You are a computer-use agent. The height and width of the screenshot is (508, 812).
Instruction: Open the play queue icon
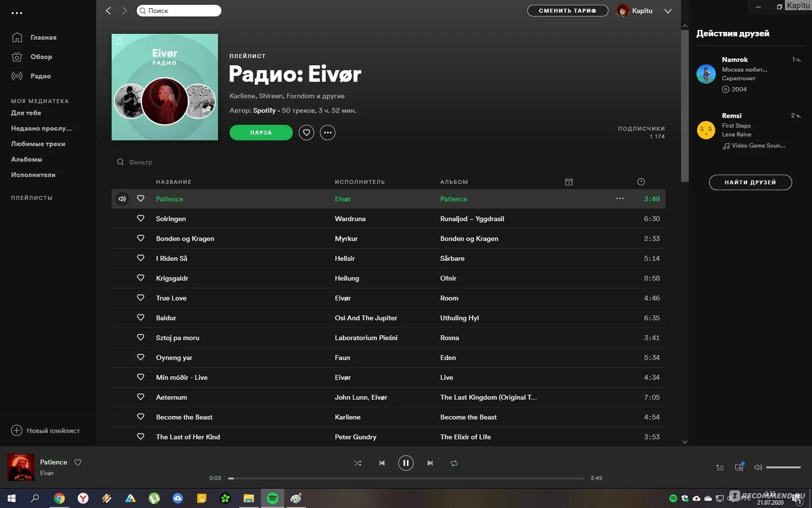[720, 467]
